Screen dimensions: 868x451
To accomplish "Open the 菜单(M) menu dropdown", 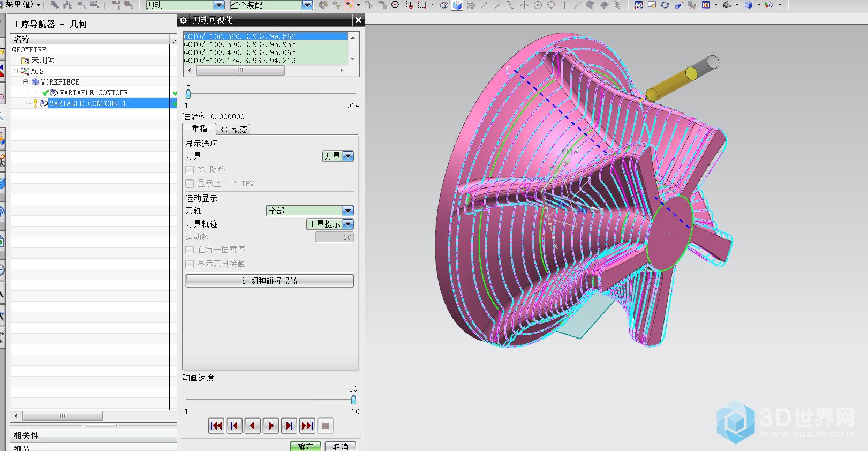I will coord(23,4).
